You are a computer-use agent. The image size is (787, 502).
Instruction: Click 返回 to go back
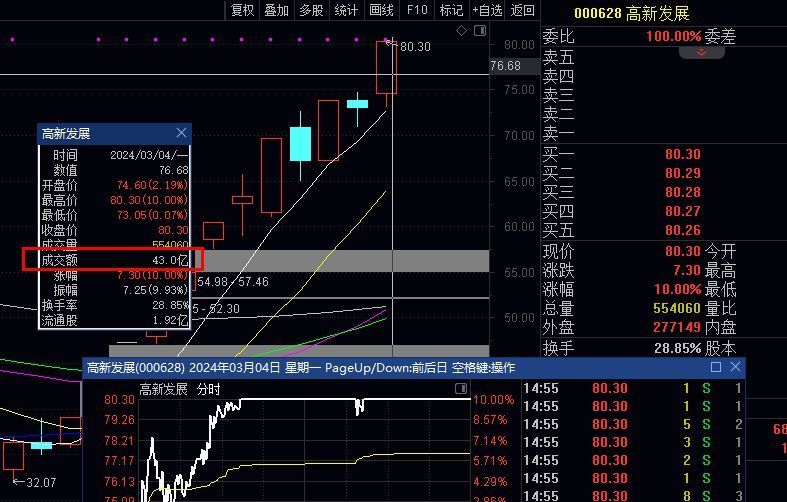pyautogui.click(x=522, y=10)
